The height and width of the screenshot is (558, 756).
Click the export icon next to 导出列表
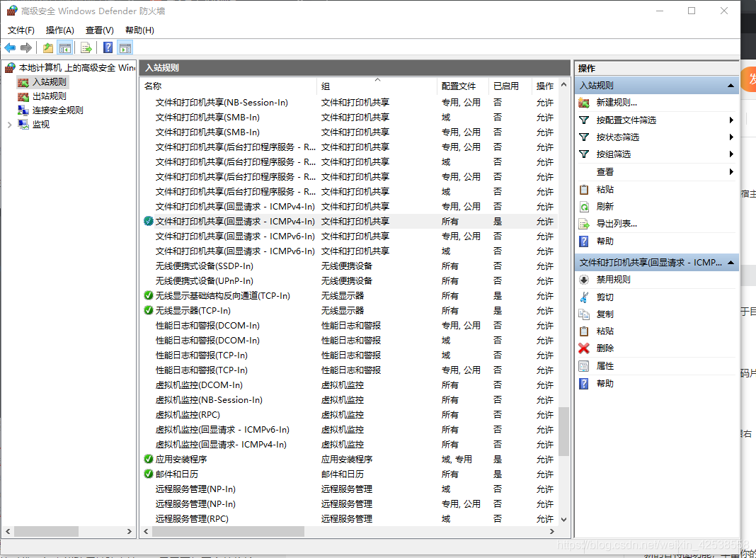(584, 224)
